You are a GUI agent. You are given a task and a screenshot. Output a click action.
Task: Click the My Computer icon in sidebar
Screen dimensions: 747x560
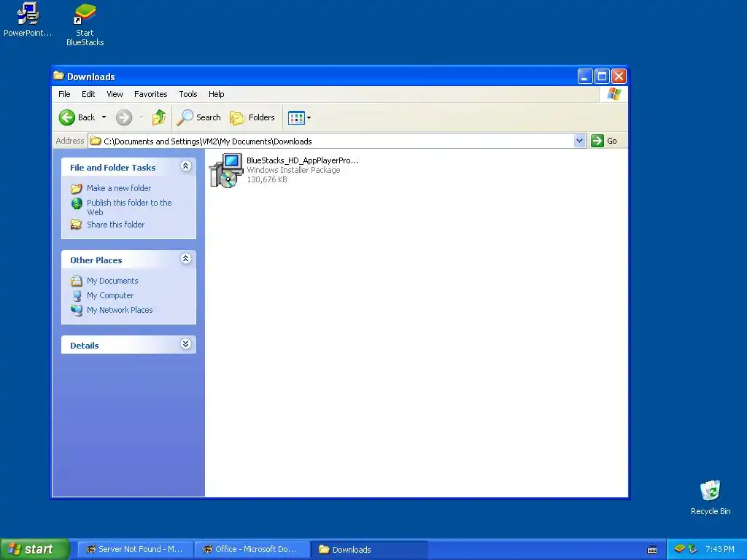click(x=76, y=296)
